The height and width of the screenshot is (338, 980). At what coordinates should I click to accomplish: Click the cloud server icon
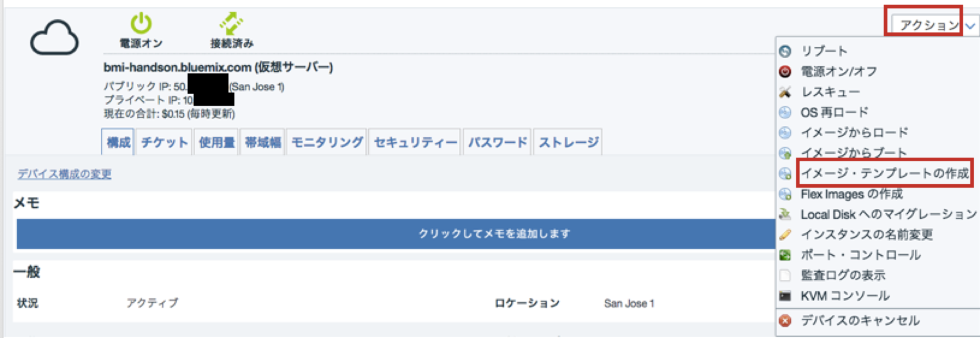click(x=54, y=38)
